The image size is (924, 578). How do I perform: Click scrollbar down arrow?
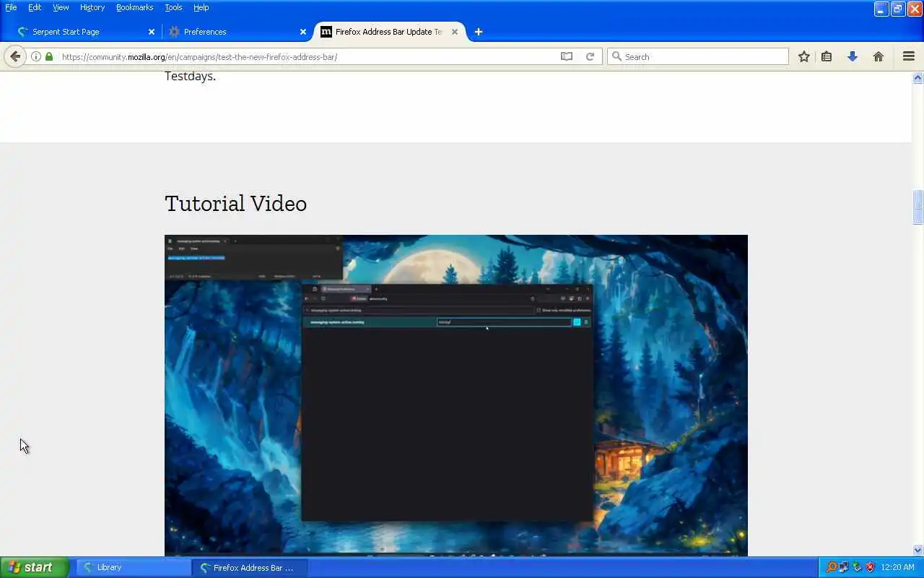tap(918, 551)
